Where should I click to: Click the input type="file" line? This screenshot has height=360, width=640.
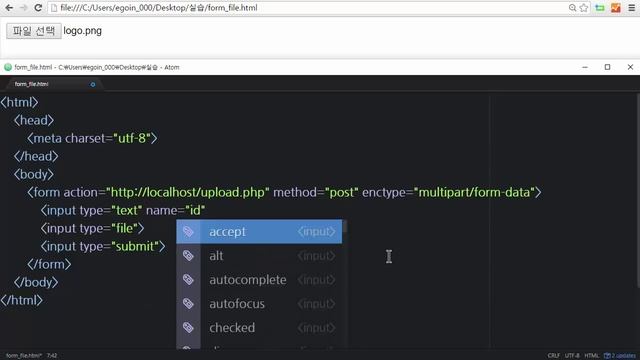(92, 228)
